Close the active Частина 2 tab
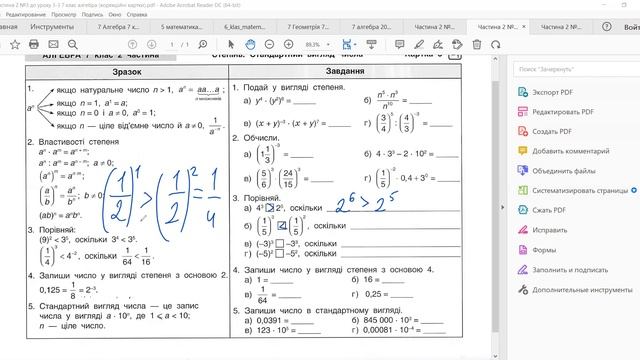 click(x=524, y=27)
